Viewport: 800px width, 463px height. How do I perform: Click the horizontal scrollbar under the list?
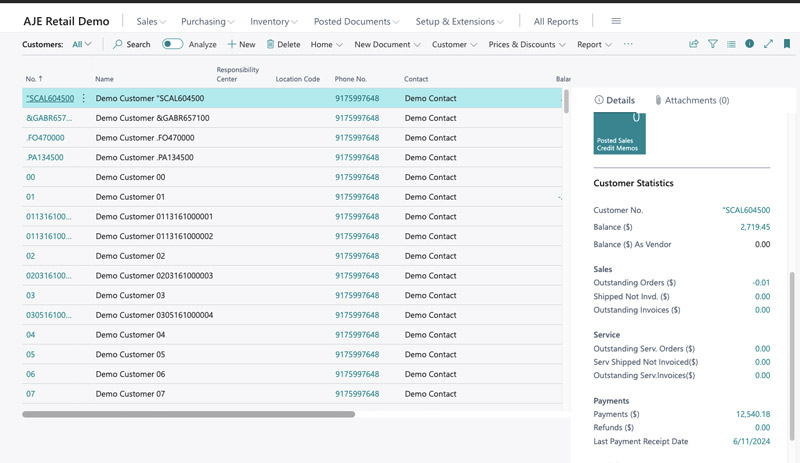click(188, 413)
